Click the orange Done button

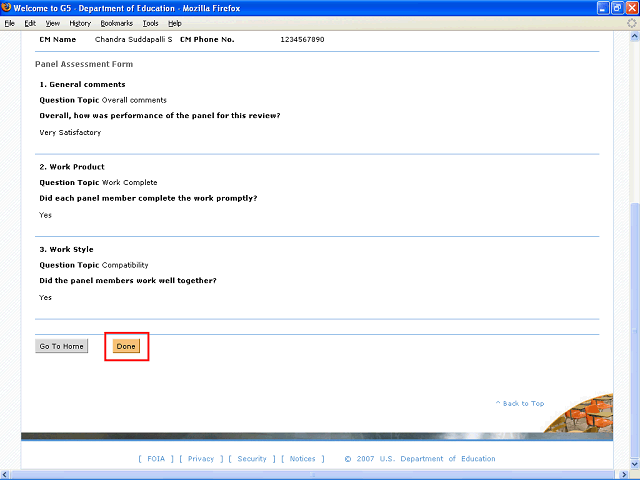click(126, 346)
